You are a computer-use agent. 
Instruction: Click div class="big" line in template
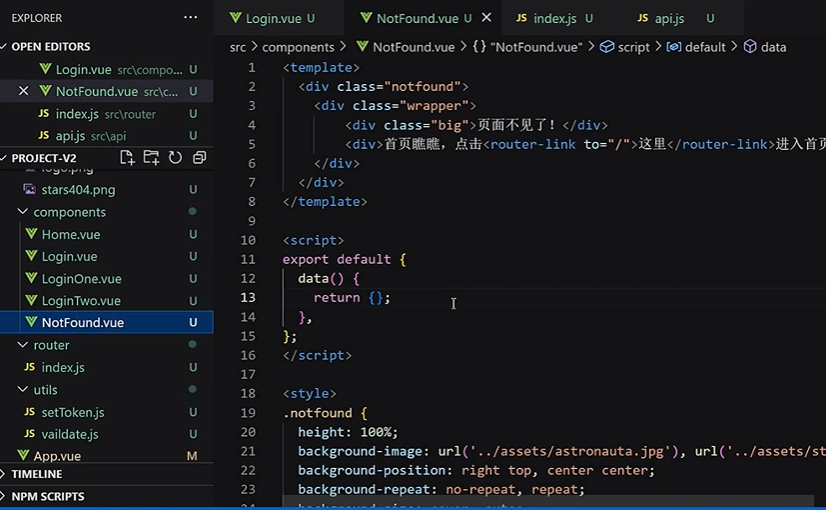pos(476,125)
